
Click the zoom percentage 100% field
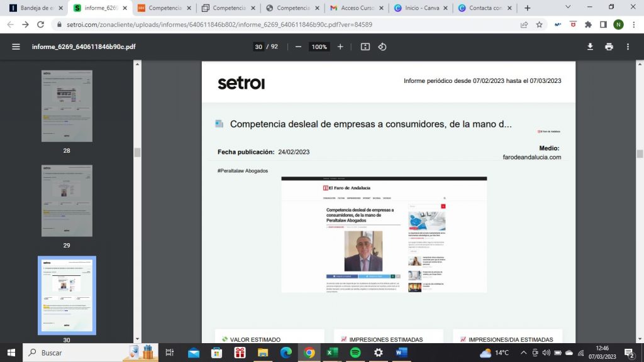[x=319, y=47]
